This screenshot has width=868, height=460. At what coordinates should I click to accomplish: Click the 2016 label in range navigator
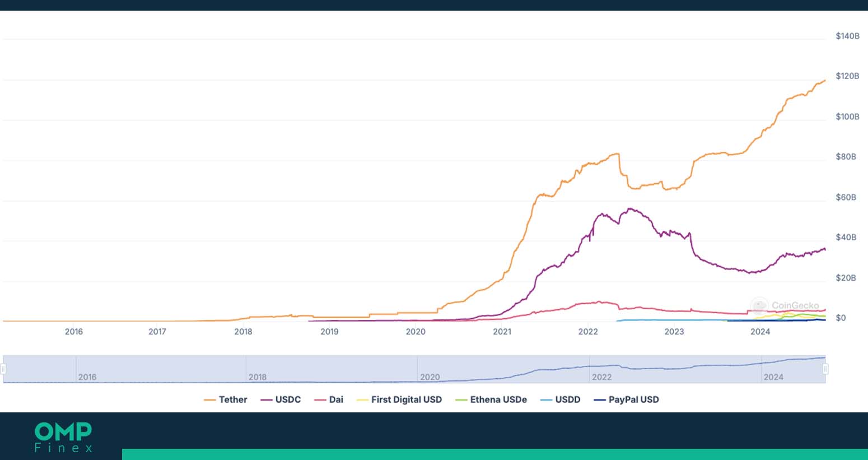point(87,377)
